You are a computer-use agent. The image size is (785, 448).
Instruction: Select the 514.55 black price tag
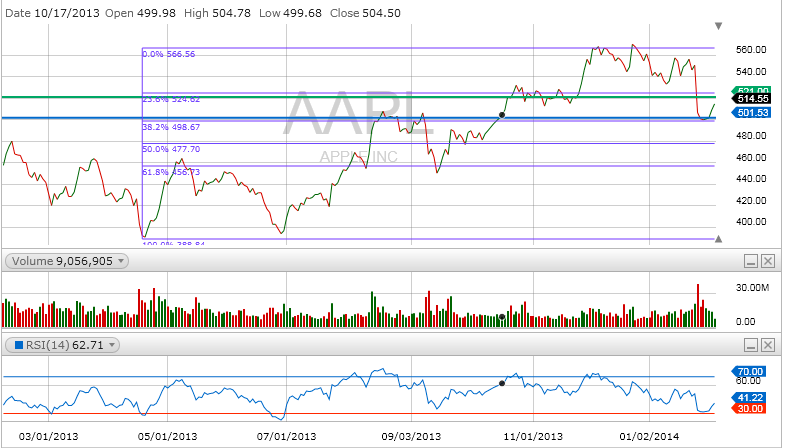click(x=752, y=99)
